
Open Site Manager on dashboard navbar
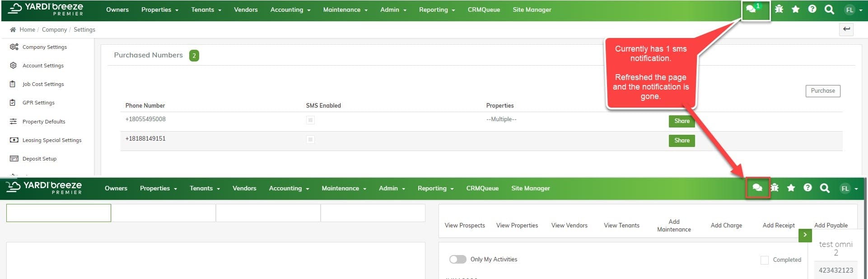(x=531, y=188)
